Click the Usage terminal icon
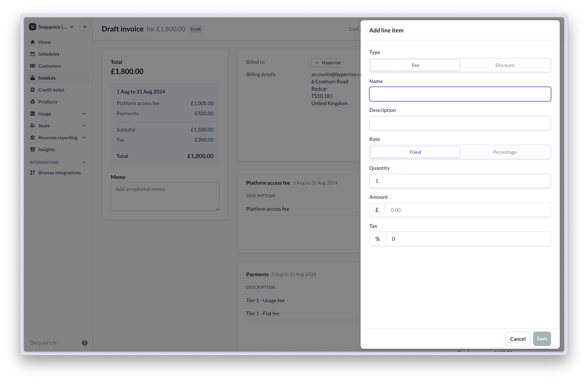The image size is (588, 382). pyautogui.click(x=33, y=114)
